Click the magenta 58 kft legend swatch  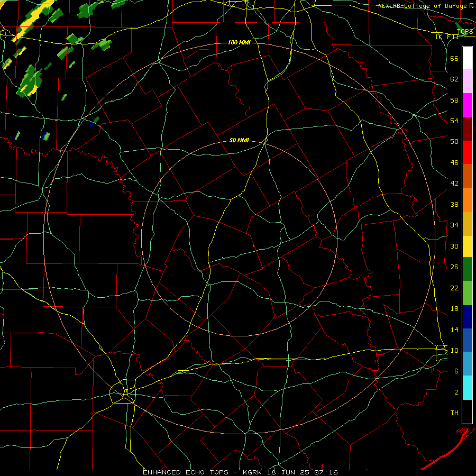pyautogui.click(x=467, y=105)
